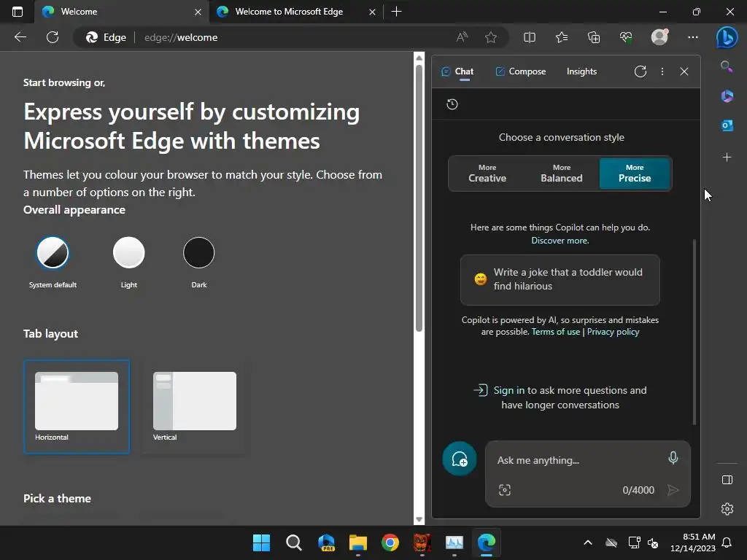Viewport: 747px width, 560px height.
Task: Toggle the split screen icon
Action: tap(530, 37)
